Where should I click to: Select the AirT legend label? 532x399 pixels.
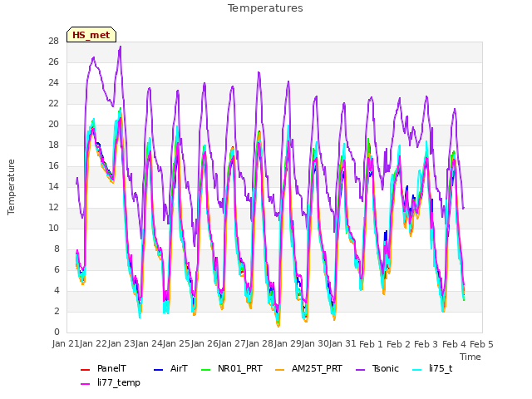point(180,369)
